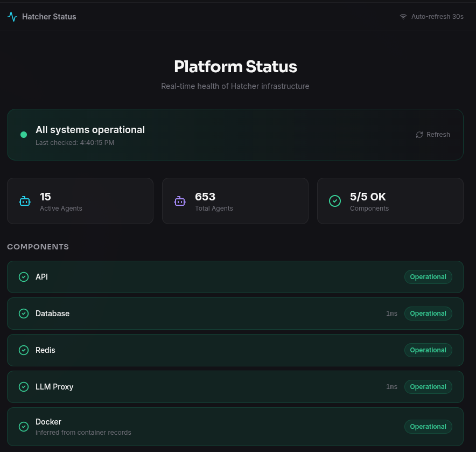This screenshot has height=452, width=476.
Task: Click the green all-systems status dot
Action: (24, 135)
